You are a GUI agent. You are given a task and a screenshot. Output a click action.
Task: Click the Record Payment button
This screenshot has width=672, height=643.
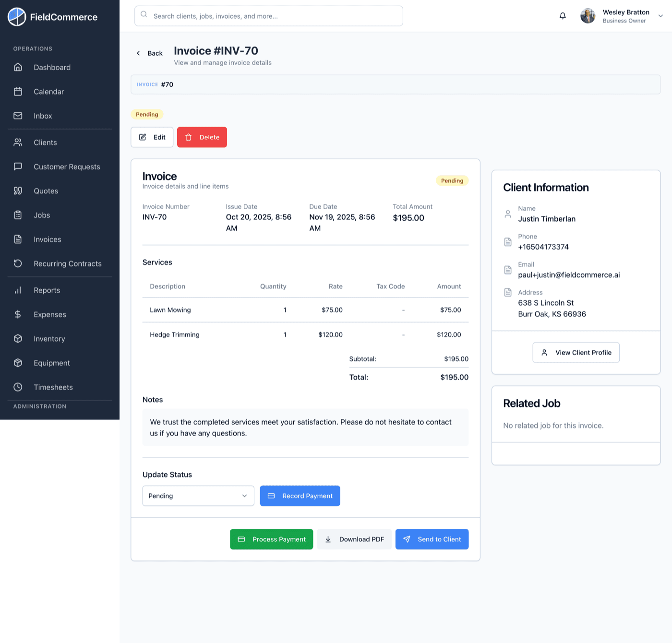pos(300,496)
